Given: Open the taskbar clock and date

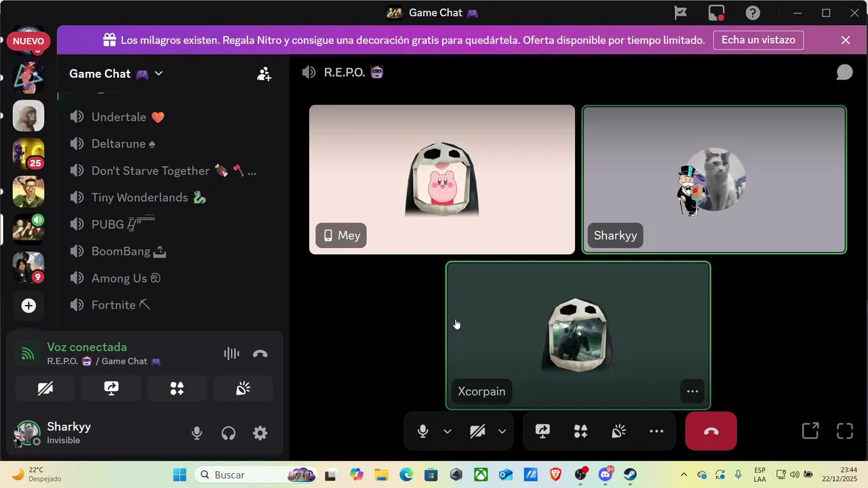Looking at the screenshot, I should coord(839,474).
